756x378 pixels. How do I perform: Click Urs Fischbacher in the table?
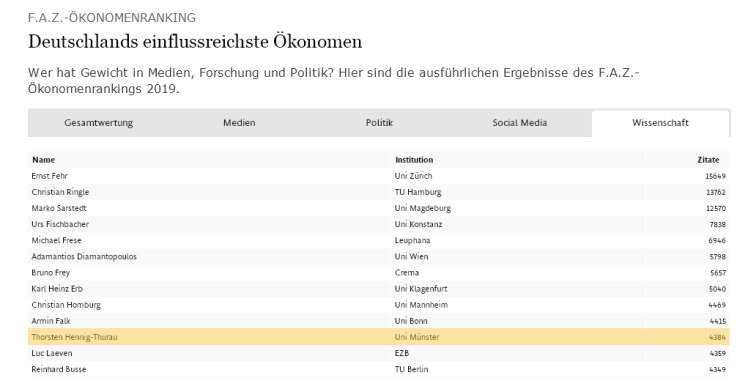(x=60, y=224)
